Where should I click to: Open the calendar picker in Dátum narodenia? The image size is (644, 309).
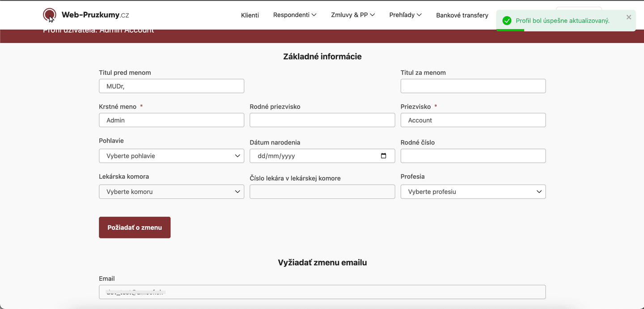[x=383, y=156]
